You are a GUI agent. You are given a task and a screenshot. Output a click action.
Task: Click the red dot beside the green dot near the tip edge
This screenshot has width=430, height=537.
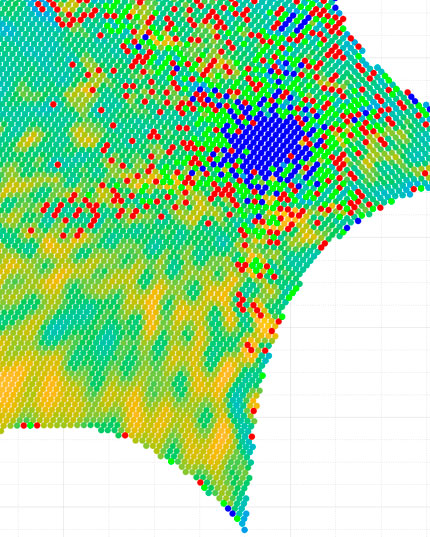[x=200, y=483]
